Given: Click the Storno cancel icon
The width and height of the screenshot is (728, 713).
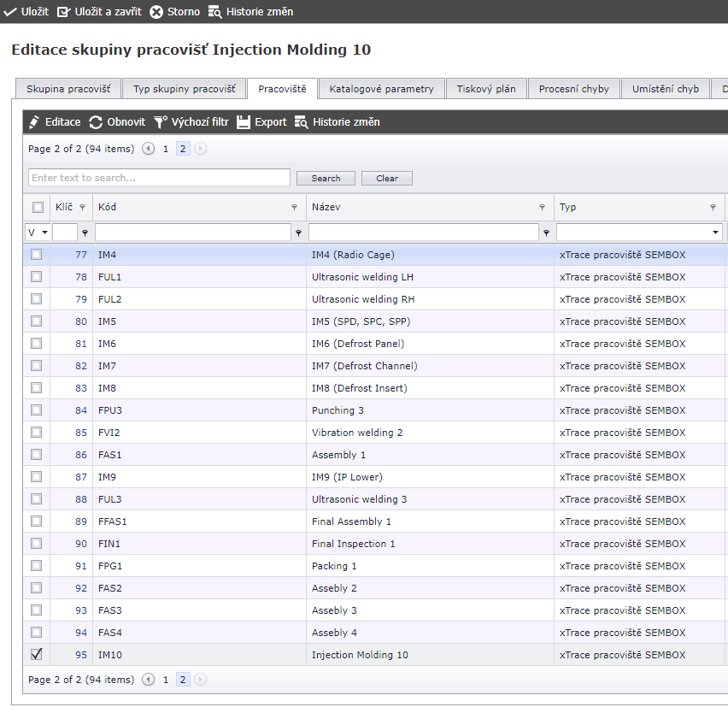Looking at the screenshot, I should coord(156,12).
